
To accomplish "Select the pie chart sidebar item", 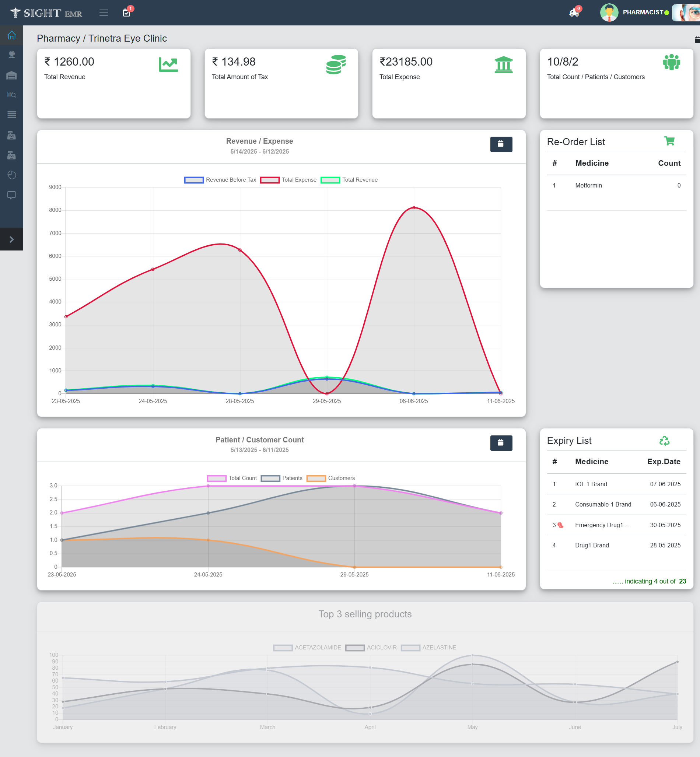I will (11, 175).
